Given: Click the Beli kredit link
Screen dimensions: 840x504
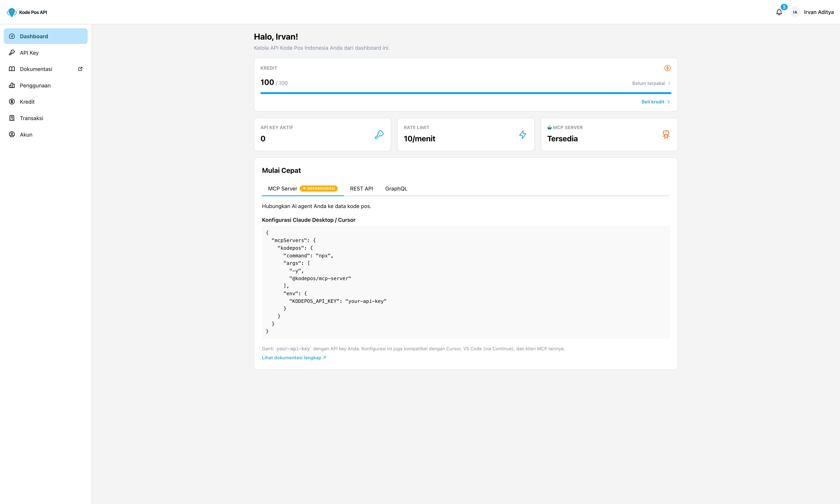Looking at the screenshot, I should [x=656, y=102].
